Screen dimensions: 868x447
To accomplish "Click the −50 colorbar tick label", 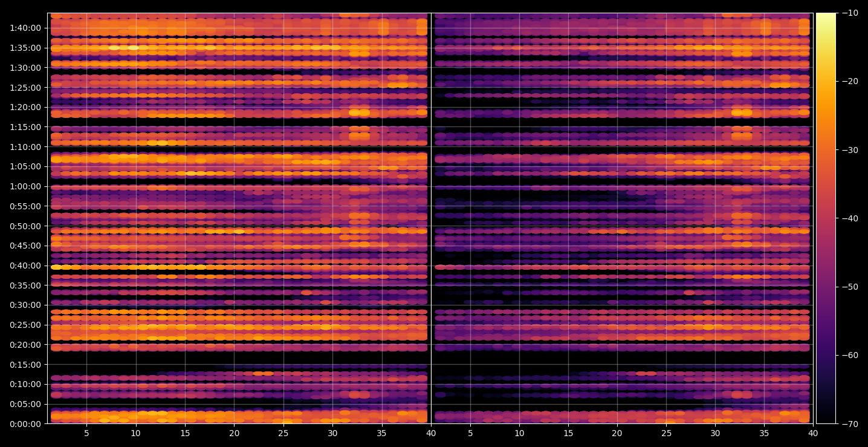I will (849, 287).
